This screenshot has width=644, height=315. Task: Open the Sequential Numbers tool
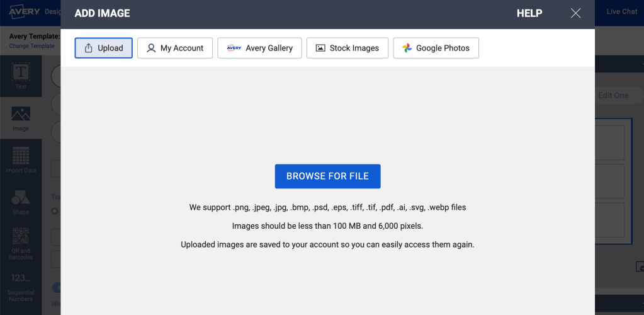pos(21,286)
